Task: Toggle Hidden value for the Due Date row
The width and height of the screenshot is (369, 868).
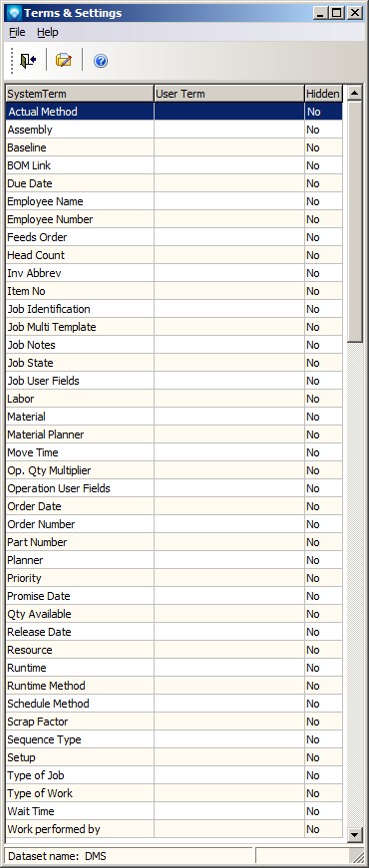Action: tap(323, 183)
